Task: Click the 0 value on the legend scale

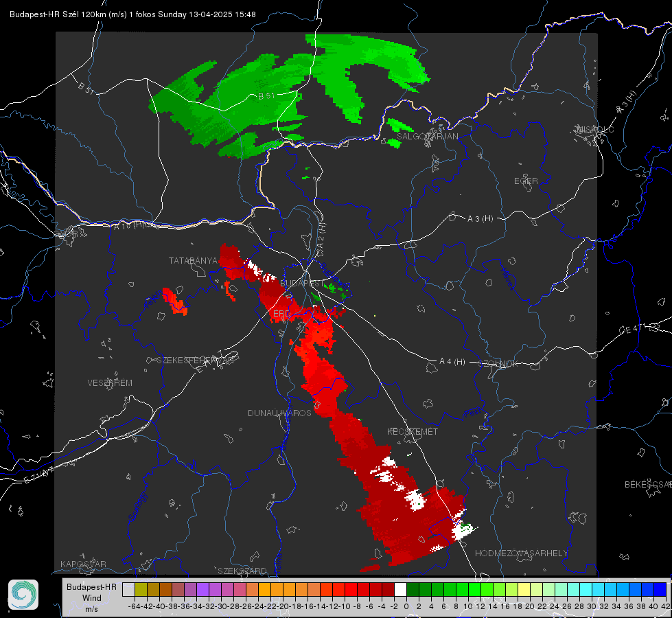Action: pos(406,606)
